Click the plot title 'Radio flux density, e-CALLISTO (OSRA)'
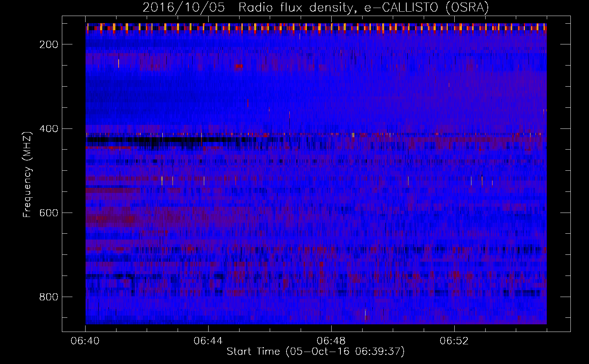 (364, 7)
